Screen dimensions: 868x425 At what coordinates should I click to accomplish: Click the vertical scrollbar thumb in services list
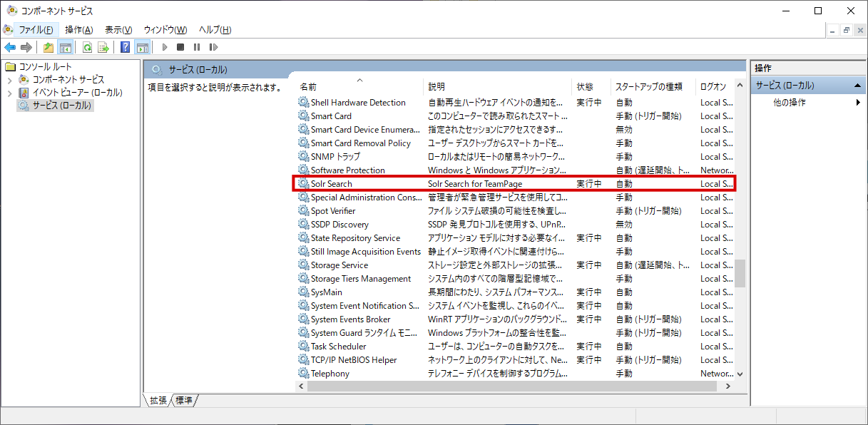[x=740, y=272]
